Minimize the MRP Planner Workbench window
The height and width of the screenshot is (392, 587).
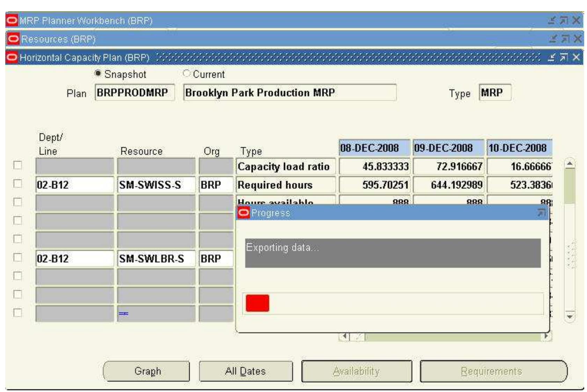[551, 20]
